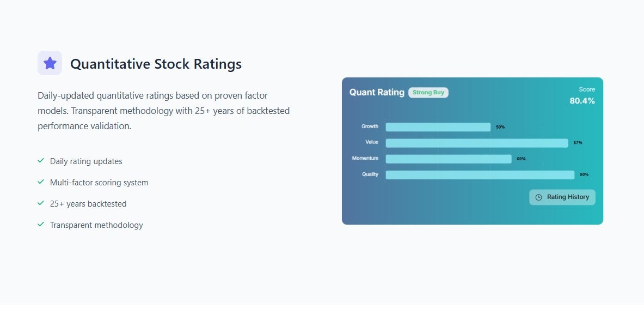Click the Daily rating updates list item
This screenshot has height=320, width=644.
pos(86,161)
